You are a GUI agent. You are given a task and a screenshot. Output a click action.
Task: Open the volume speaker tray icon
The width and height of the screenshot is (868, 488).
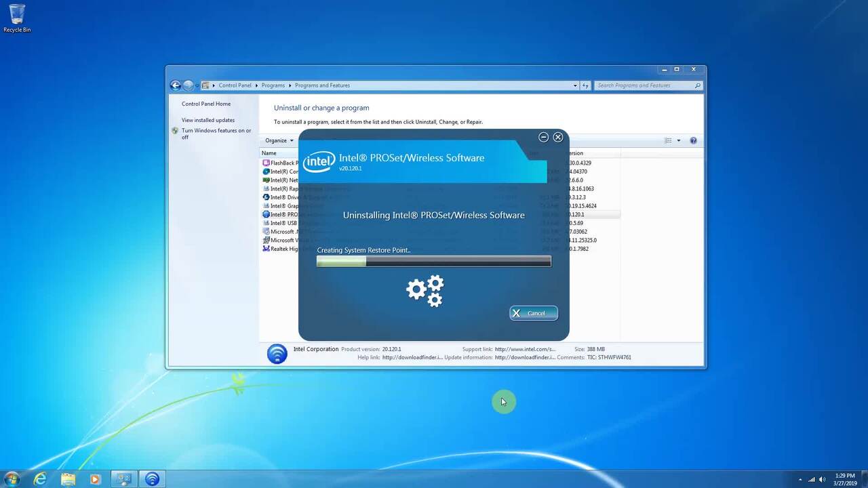[x=823, y=479]
